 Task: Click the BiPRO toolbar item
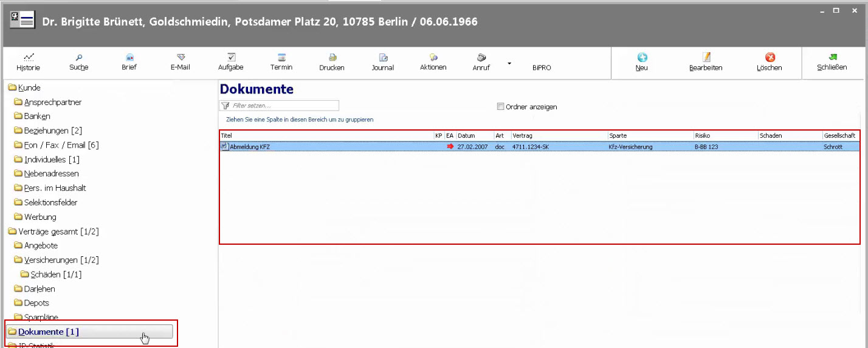[542, 67]
